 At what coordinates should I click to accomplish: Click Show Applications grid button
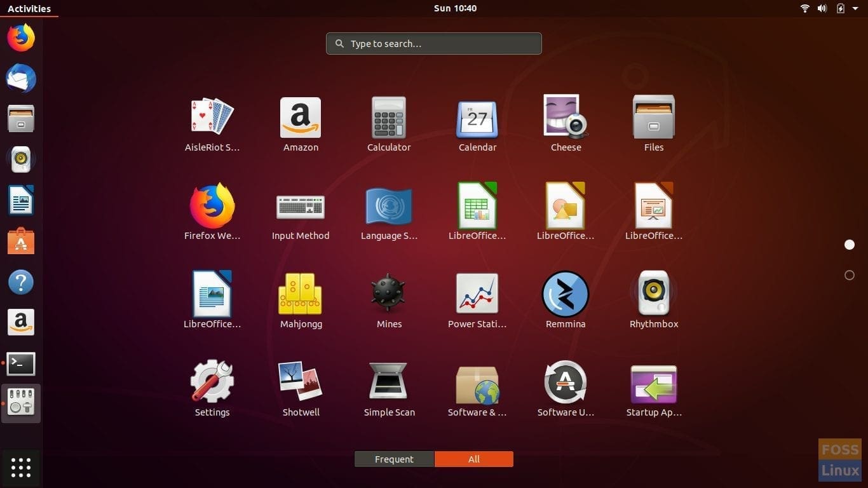click(21, 468)
